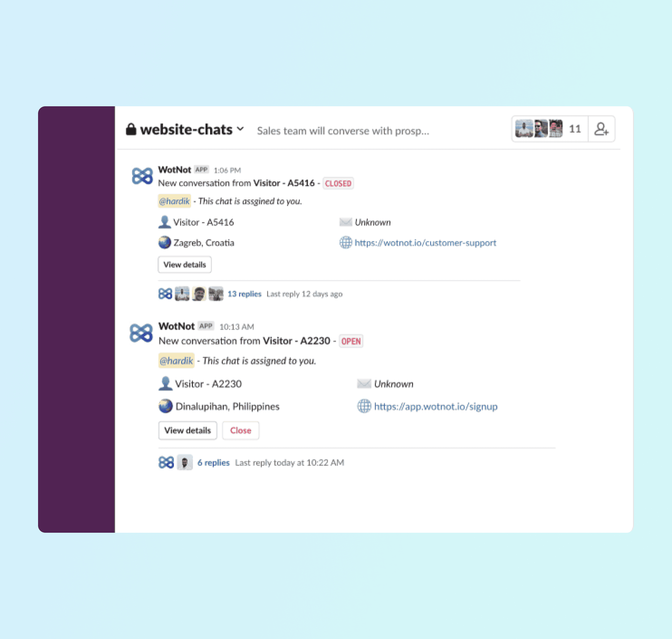
Task: Select the CLOSED status badge on A5416
Action: point(337,184)
